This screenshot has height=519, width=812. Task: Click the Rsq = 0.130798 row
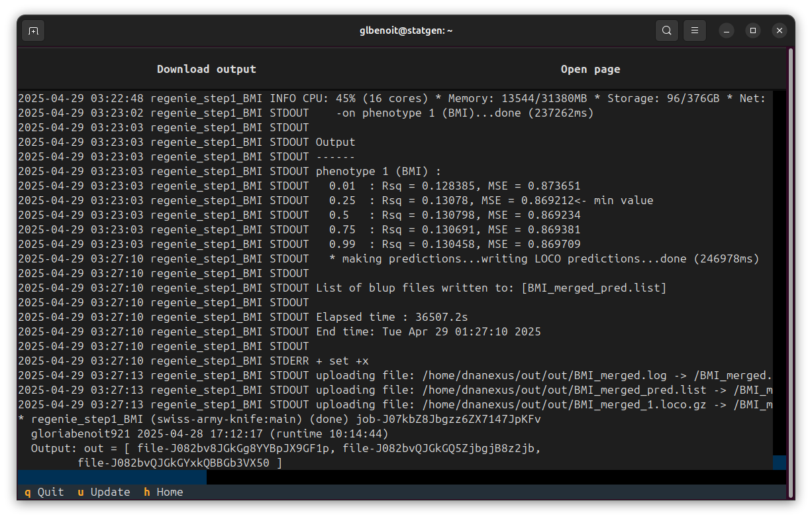click(x=299, y=215)
